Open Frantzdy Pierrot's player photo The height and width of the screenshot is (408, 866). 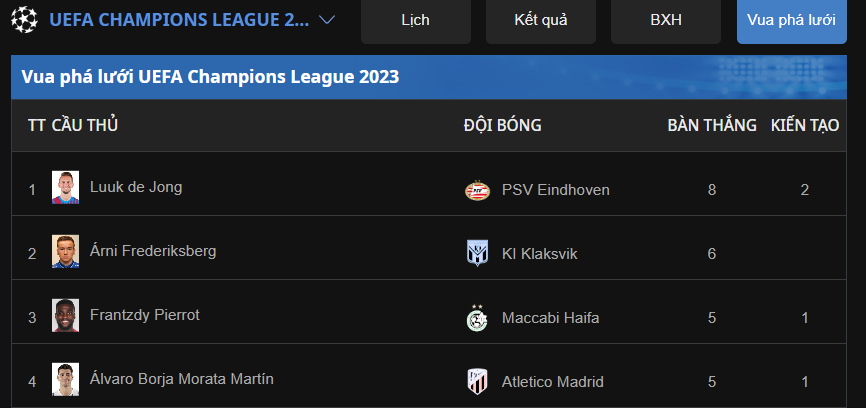click(x=66, y=315)
